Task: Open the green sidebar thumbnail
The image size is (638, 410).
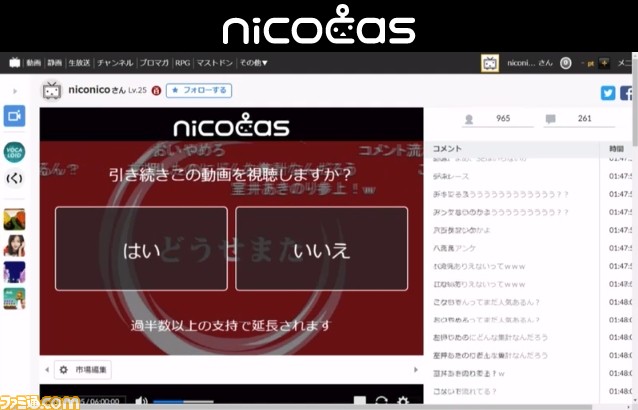Action: point(14,299)
